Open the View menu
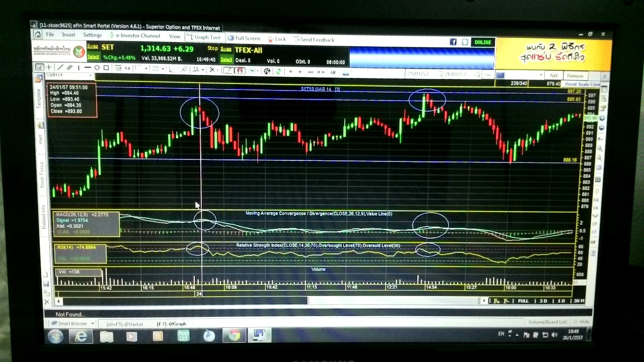This screenshot has width=644, height=362. (x=175, y=36)
